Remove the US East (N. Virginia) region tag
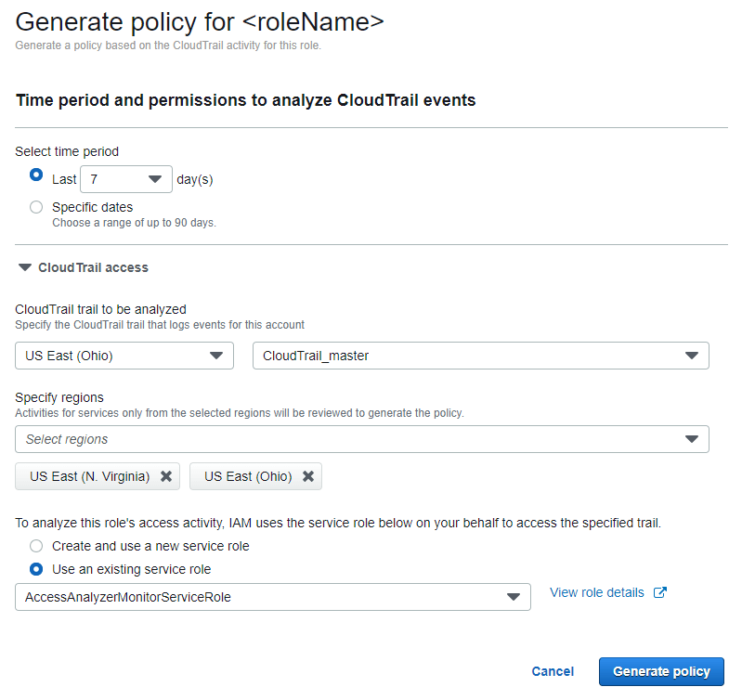The height and width of the screenshot is (700, 755). (x=165, y=475)
